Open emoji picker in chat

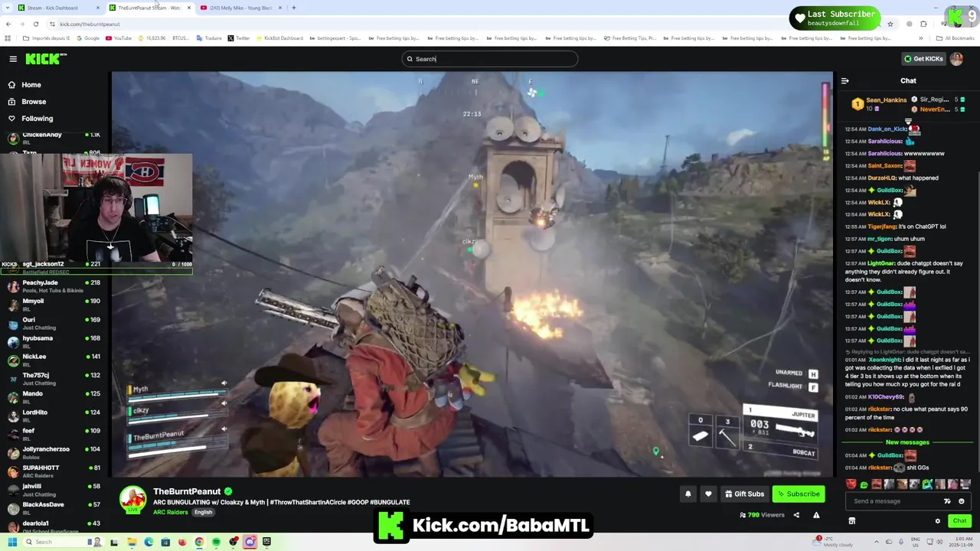pyautogui.click(x=962, y=501)
